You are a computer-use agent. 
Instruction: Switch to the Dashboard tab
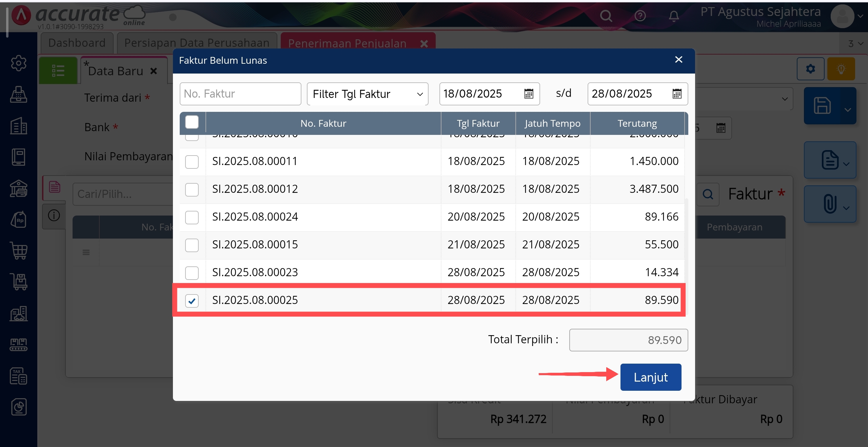77,43
